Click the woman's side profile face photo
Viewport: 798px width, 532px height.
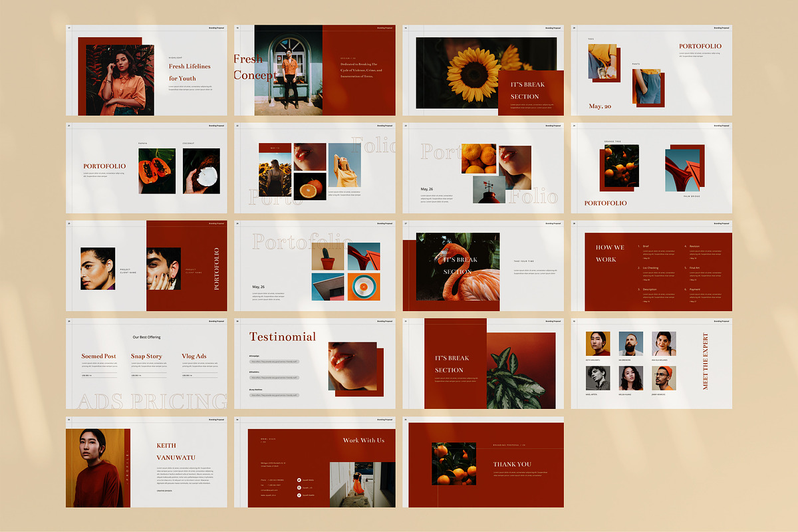click(98, 269)
